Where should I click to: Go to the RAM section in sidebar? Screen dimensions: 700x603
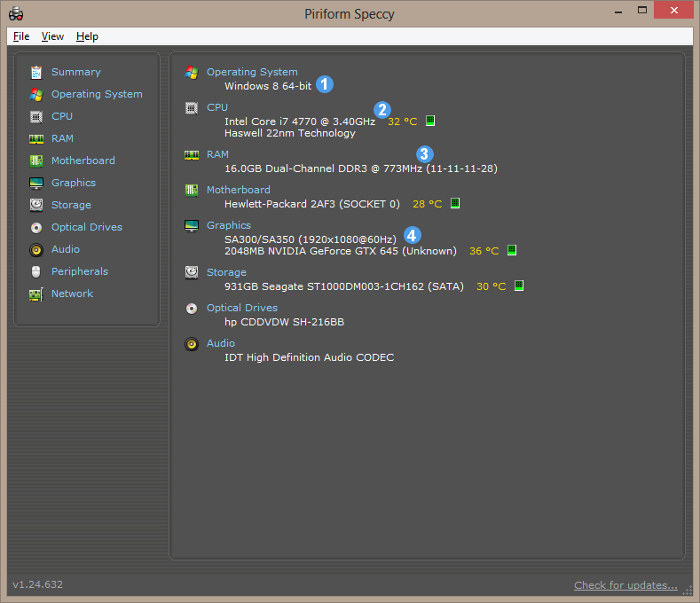point(62,139)
